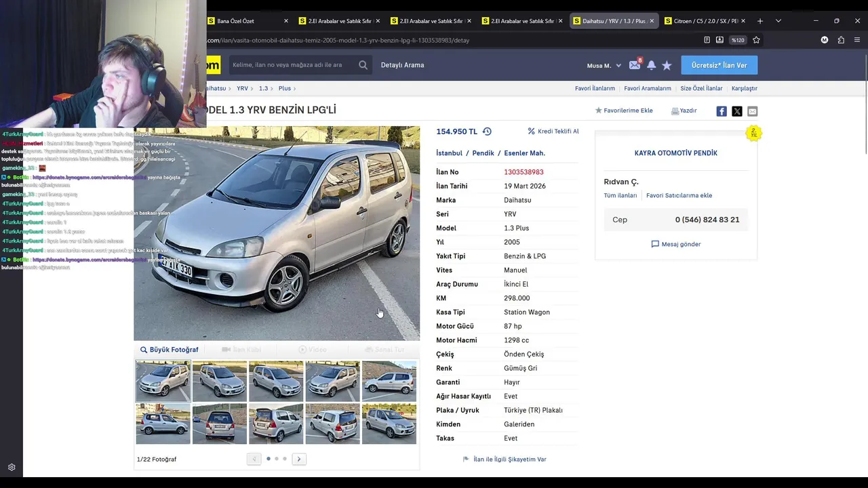Click the Pendik location link

[x=484, y=153]
